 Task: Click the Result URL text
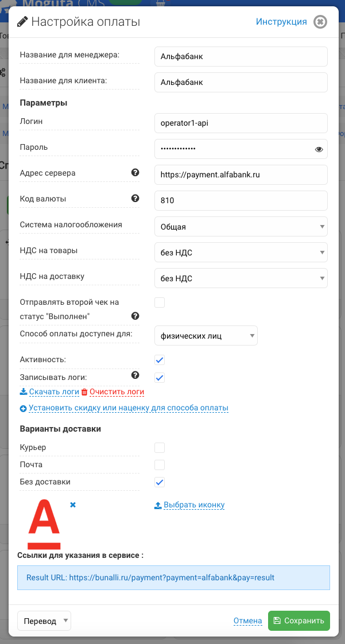[150, 577]
